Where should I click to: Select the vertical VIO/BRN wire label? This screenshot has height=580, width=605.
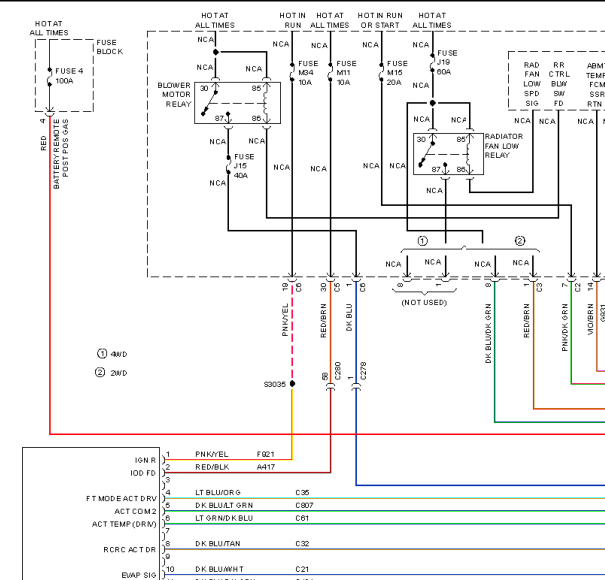coord(590,319)
